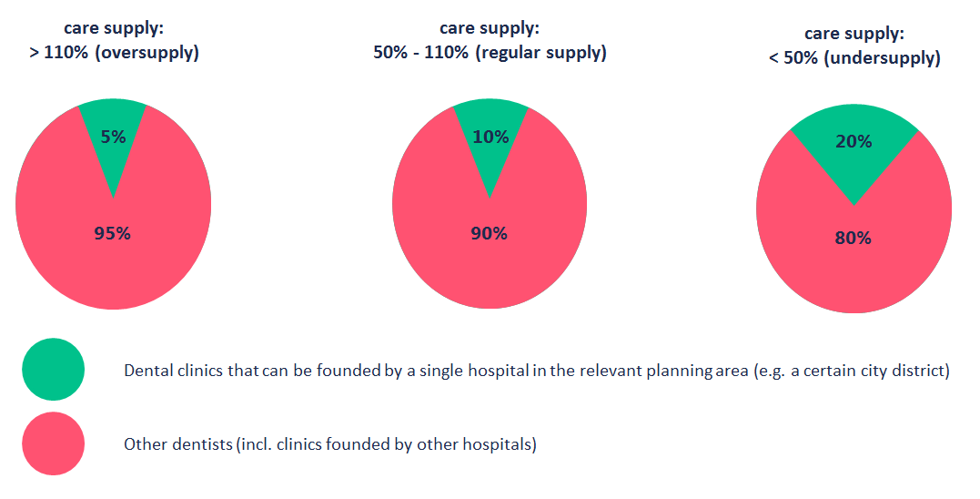980x499 pixels.
Task: Click the 5% data label
Action: 113,137
